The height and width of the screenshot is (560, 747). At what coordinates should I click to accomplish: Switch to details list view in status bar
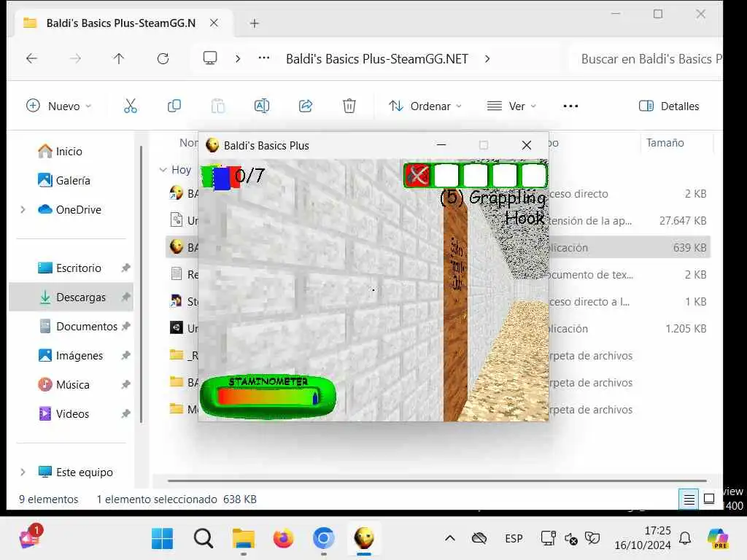689,499
